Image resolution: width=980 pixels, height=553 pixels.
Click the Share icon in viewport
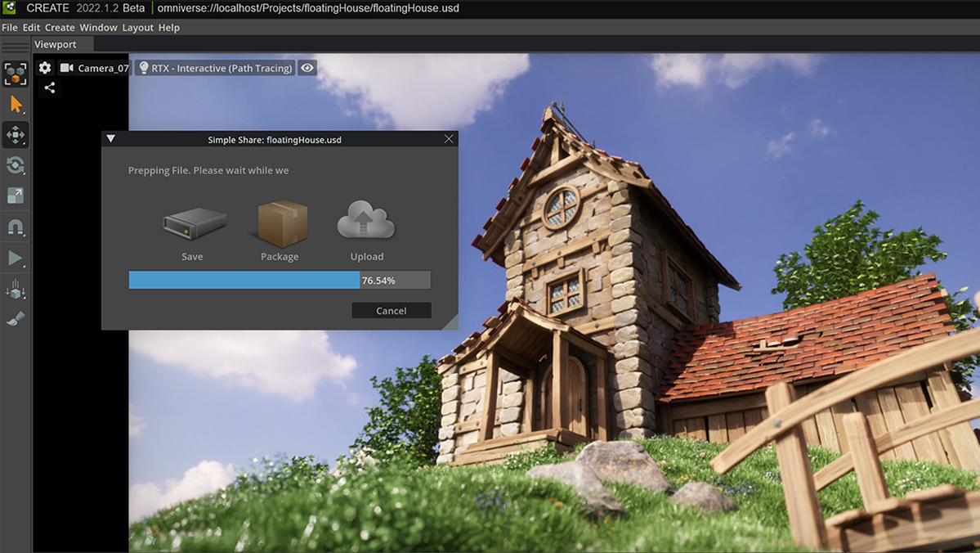(x=50, y=88)
